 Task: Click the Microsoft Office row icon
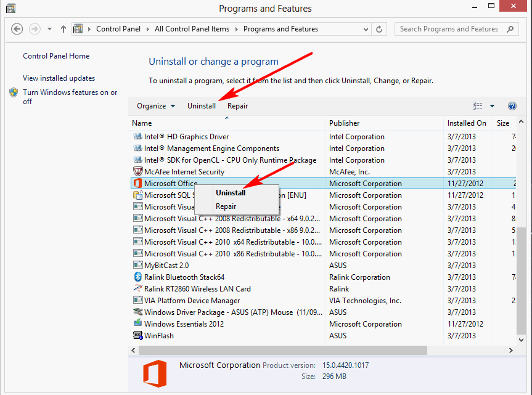point(137,183)
